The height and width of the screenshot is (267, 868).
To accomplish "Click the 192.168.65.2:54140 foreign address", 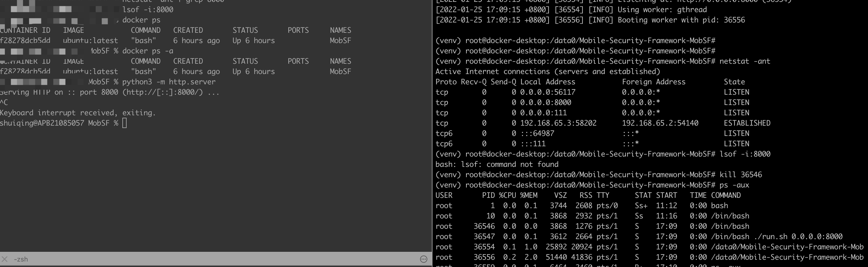I will point(660,123).
